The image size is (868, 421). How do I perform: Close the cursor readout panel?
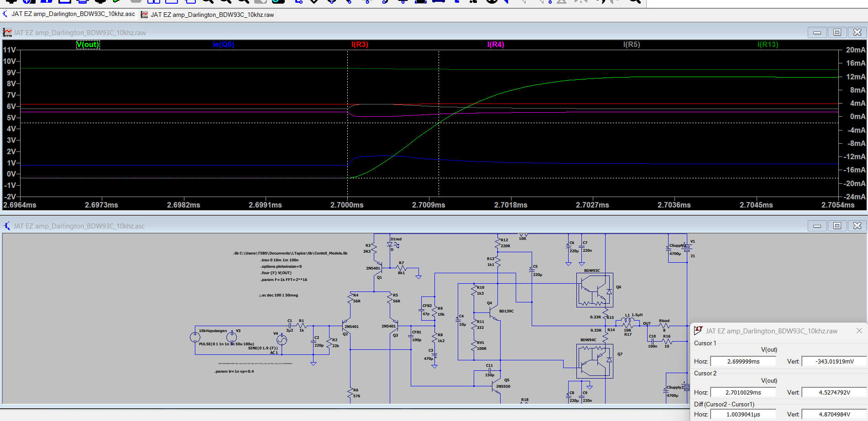[859, 331]
